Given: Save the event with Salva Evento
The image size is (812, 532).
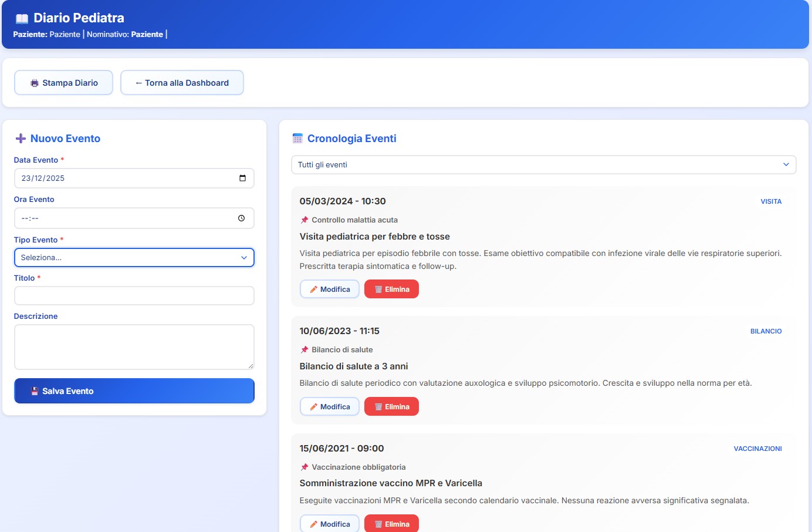Looking at the screenshot, I should pos(134,391).
